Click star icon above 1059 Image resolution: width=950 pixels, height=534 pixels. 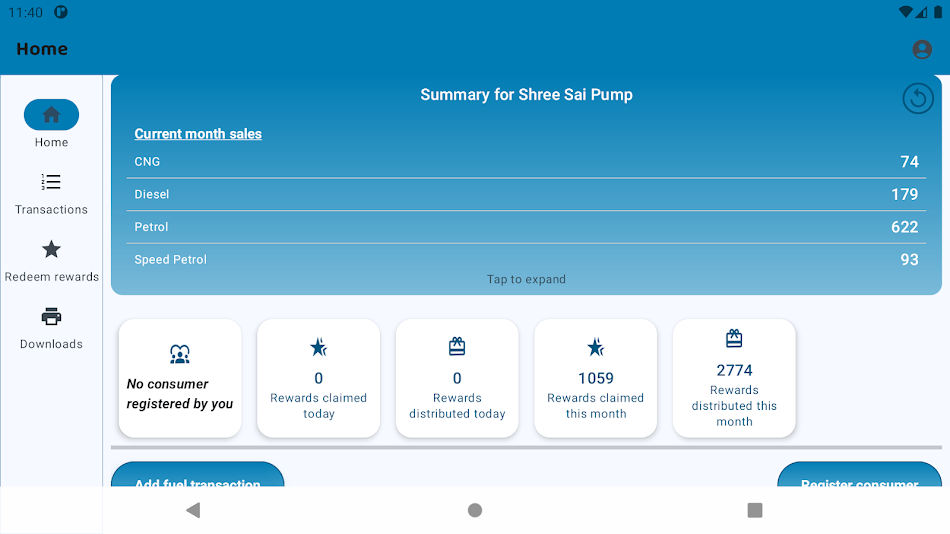point(596,347)
